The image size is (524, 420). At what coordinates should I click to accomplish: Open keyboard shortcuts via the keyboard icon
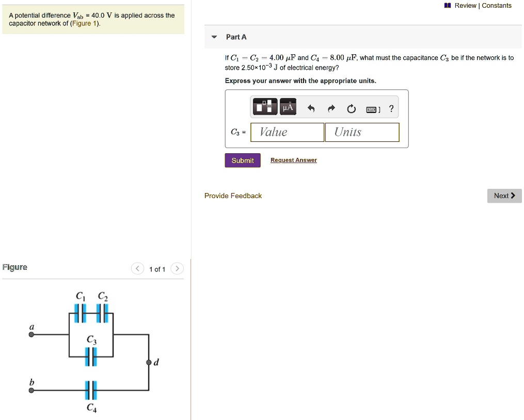(373, 107)
